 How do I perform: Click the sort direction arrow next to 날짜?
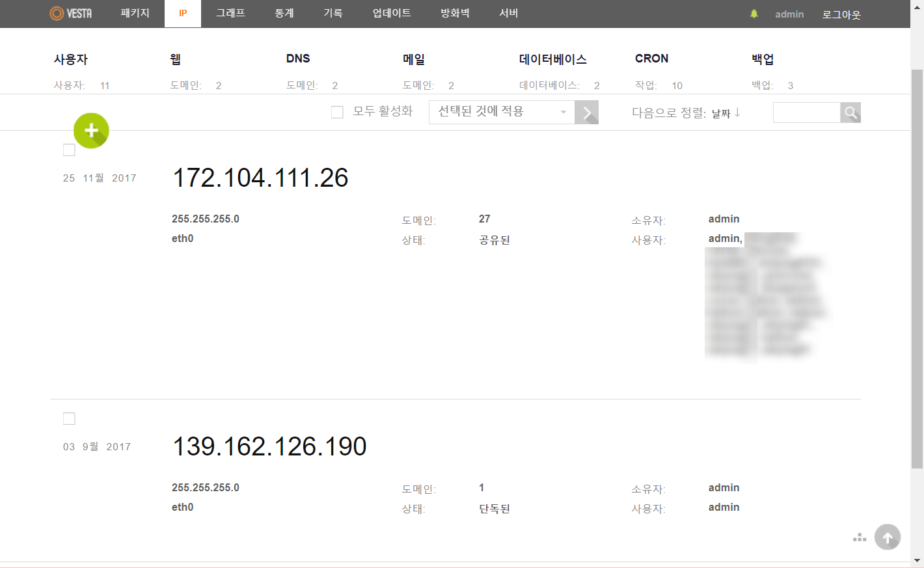[737, 113]
